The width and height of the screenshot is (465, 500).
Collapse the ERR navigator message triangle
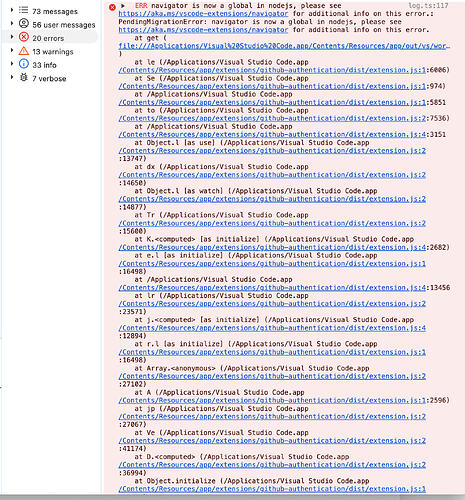123,6
